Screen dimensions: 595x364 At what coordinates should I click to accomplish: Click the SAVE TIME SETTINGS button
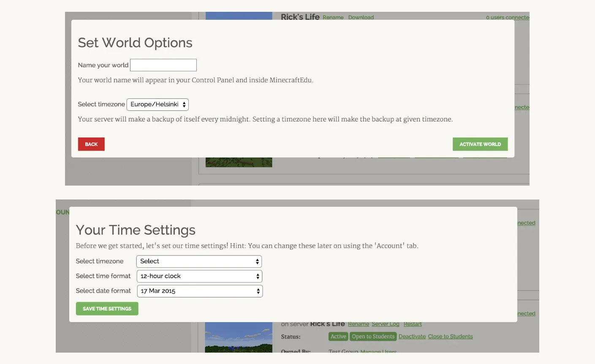click(x=107, y=309)
